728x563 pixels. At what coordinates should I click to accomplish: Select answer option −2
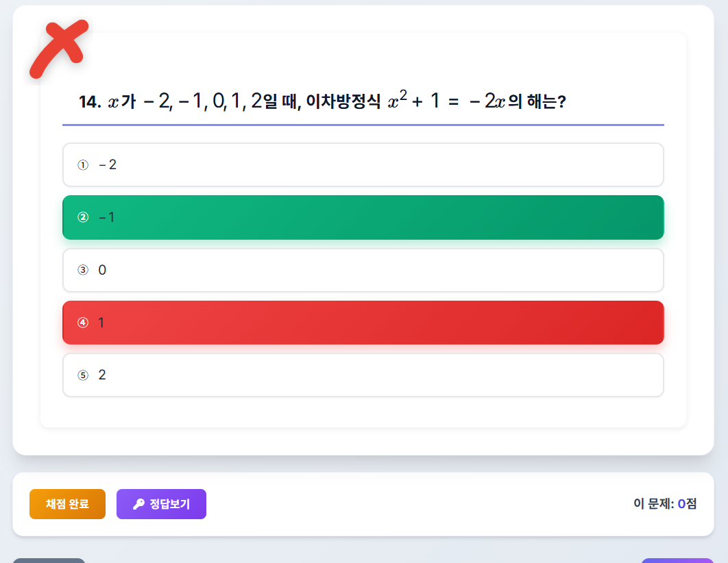click(x=363, y=164)
